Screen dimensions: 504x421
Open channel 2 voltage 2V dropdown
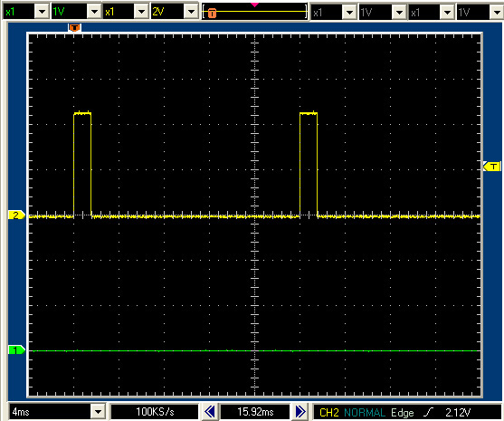pyautogui.click(x=191, y=12)
